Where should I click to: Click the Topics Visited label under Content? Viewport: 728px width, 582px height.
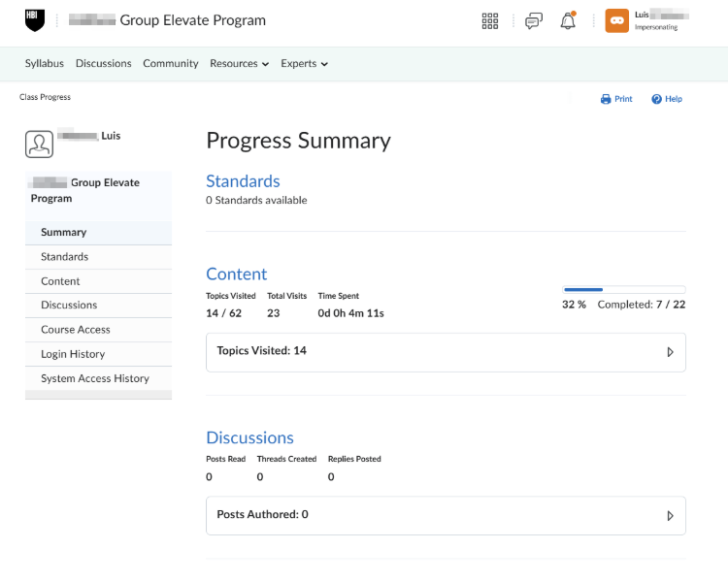[231, 296]
